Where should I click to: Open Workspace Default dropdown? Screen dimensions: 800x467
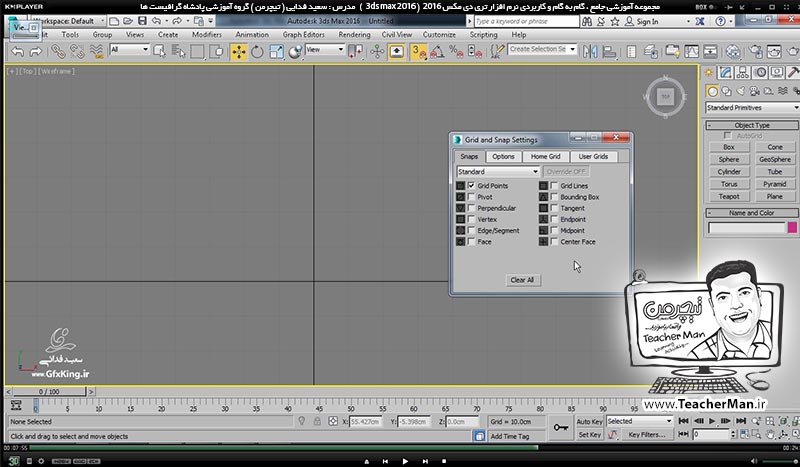[68, 21]
